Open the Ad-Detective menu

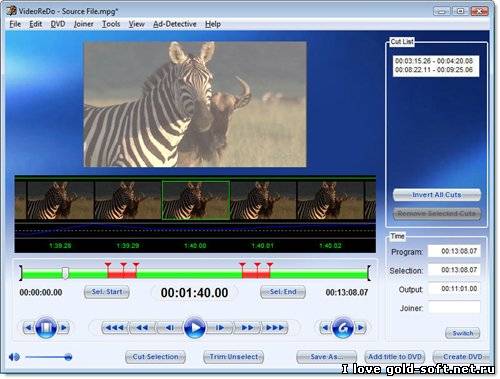(175, 24)
